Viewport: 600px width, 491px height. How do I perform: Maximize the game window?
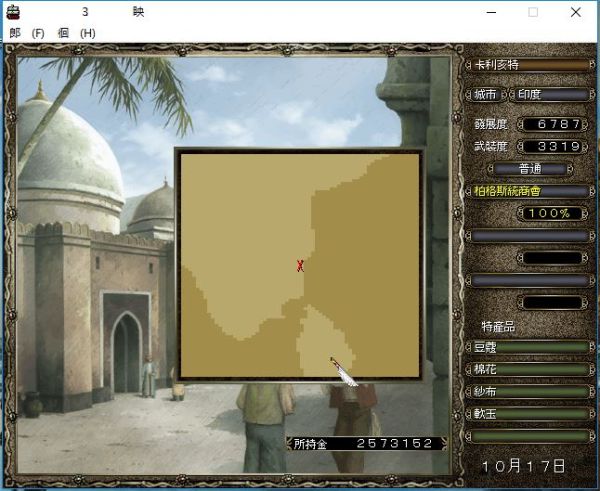[533, 12]
